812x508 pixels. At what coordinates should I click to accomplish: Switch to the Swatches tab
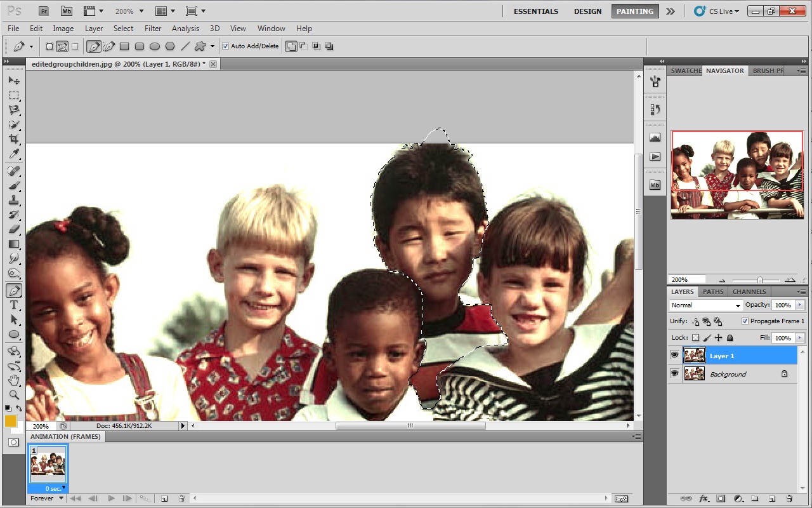click(x=686, y=70)
